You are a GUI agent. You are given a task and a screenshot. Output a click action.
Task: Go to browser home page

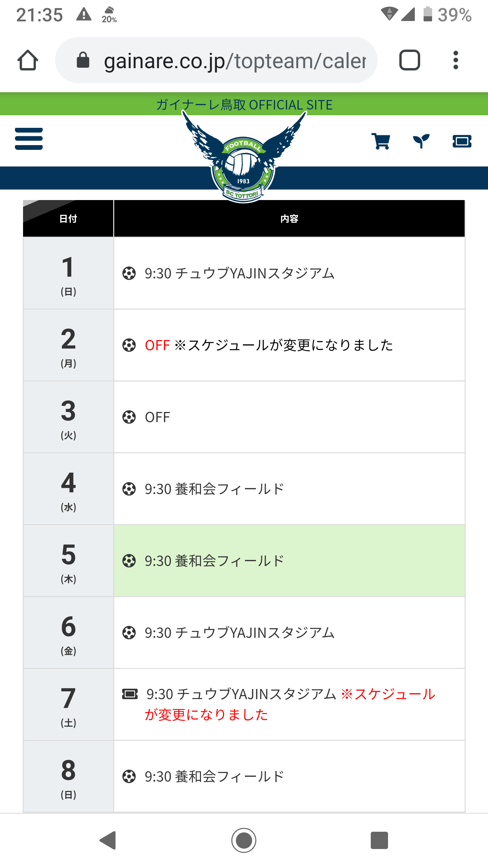pyautogui.click(x=28, y=60)
